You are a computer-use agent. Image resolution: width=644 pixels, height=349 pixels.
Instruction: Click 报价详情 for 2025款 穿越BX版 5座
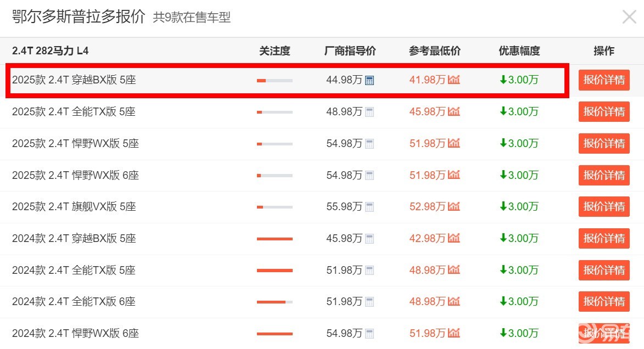pyautogui.click(x=604, y=80)
